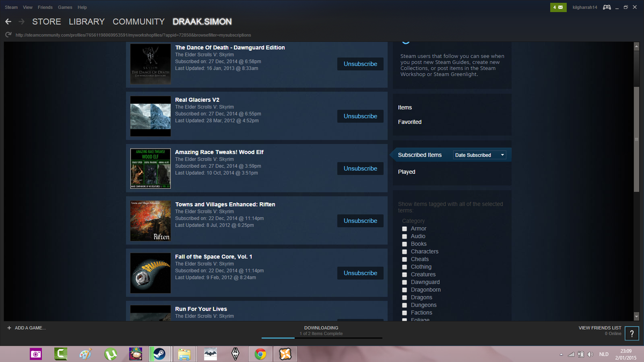The height and width of the screenshot is (362, 644).
Task: Launch Skyrim from the taskbar
Action: click(x=235, y=354)
